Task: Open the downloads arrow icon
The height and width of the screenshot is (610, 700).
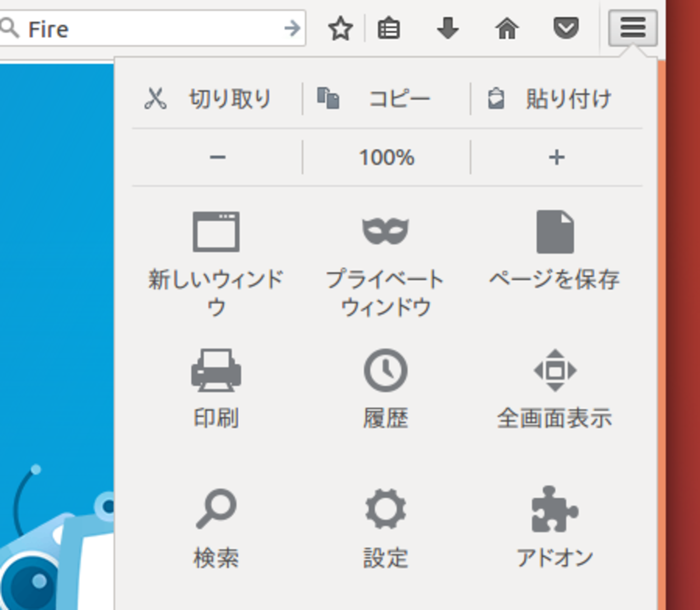Action: 448,28
